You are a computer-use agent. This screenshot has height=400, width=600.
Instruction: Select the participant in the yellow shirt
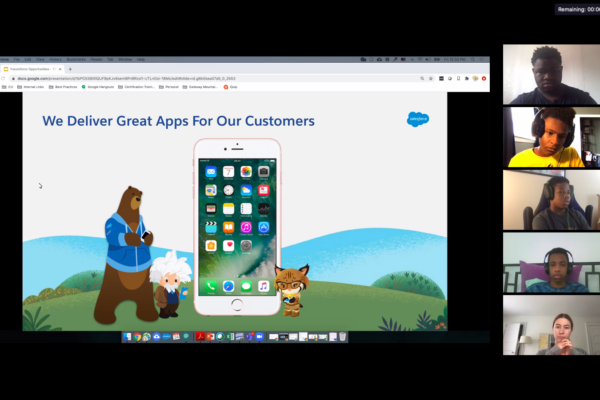click(551, 137)
